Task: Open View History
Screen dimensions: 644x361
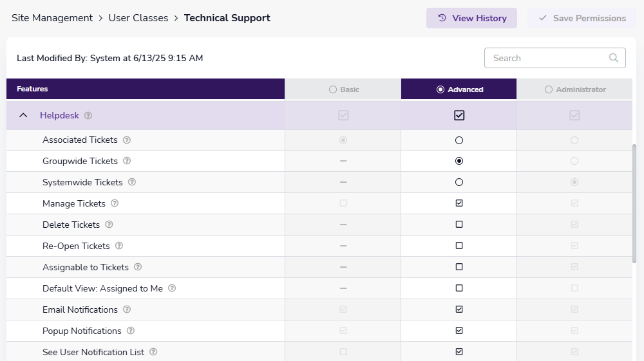Action: [x=471, y=18]
